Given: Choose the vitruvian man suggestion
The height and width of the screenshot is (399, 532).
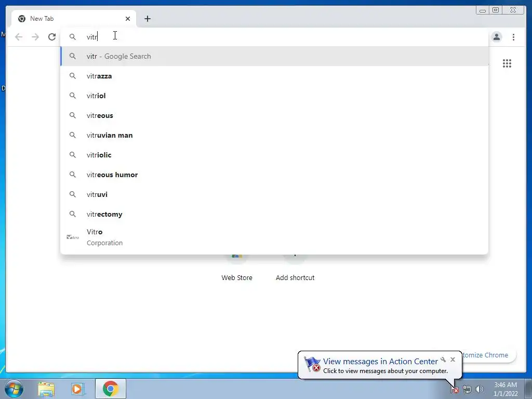Looking at the screenshot, I should pyautogui.click(x=274, y=135).
